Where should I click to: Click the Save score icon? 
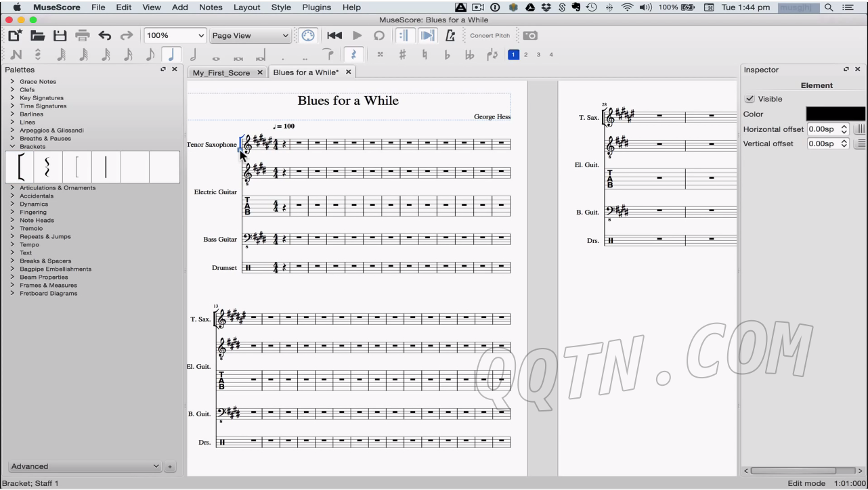[60, 36]
